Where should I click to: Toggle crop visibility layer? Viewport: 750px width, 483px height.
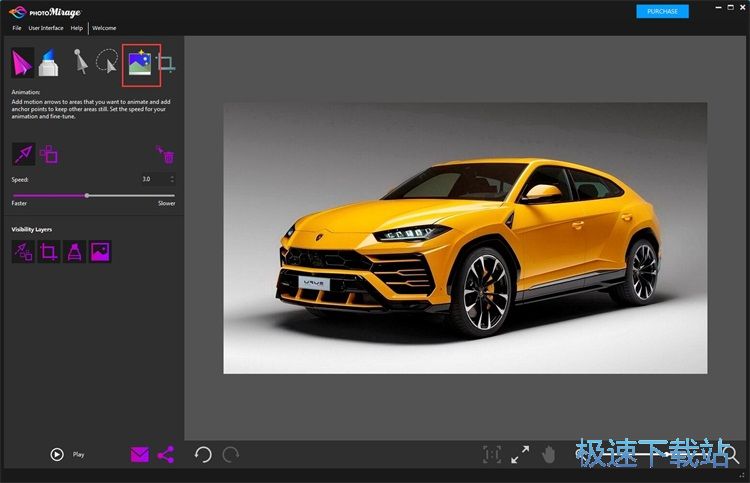coord(48,252)
